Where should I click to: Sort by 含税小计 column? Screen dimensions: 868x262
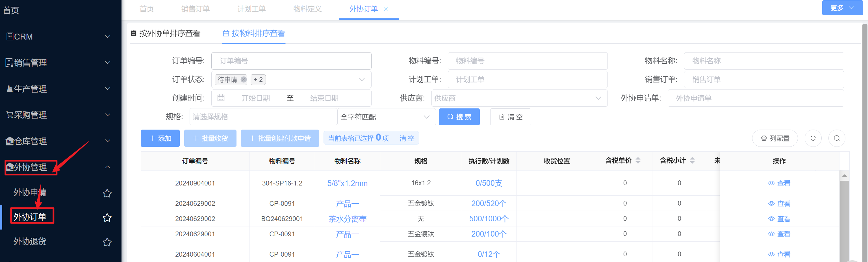click(692, 161)
